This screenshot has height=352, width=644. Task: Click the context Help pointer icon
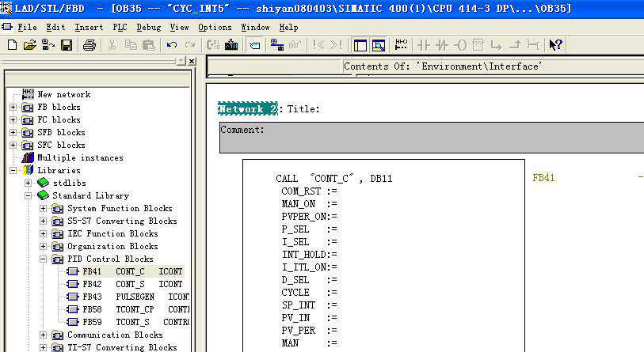pyautogui.click(x=555, y=45)
